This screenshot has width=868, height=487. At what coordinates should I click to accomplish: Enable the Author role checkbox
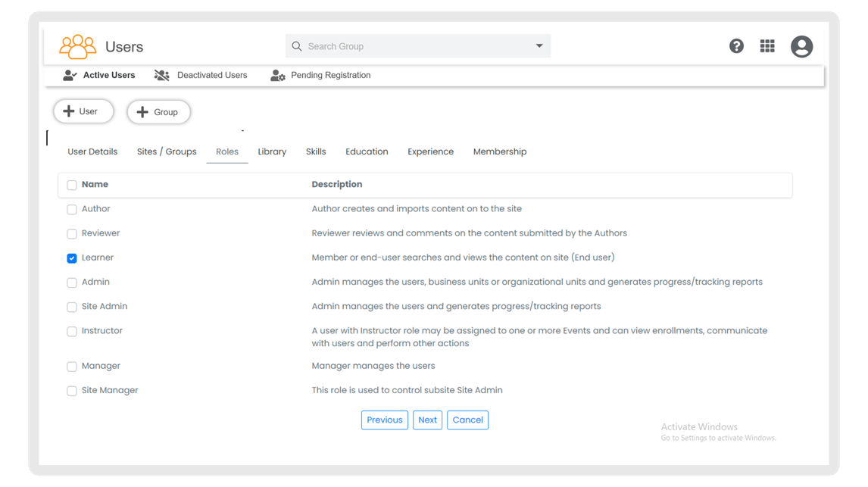coord(72,210)
